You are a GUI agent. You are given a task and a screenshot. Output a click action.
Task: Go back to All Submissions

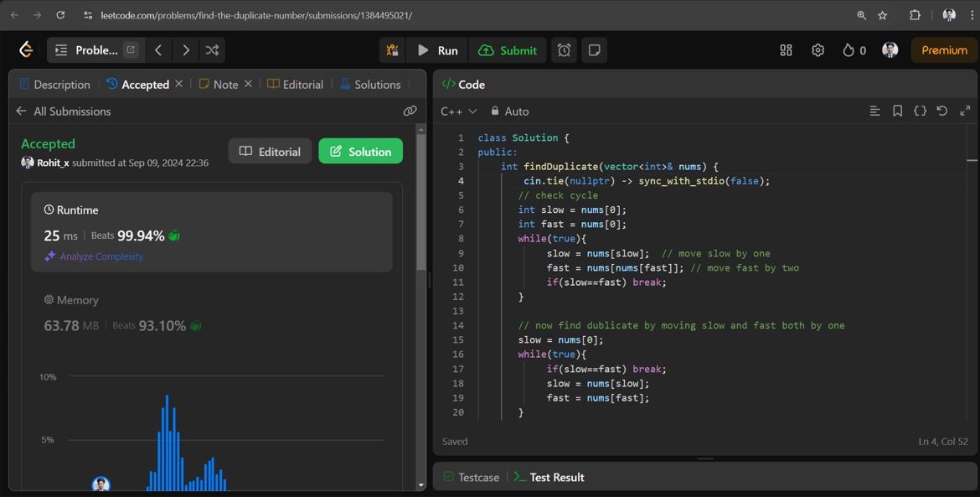[63, 111]
